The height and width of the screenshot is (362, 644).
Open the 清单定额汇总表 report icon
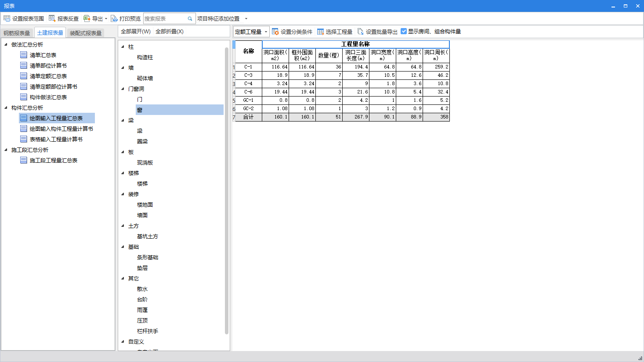[24, 76]
